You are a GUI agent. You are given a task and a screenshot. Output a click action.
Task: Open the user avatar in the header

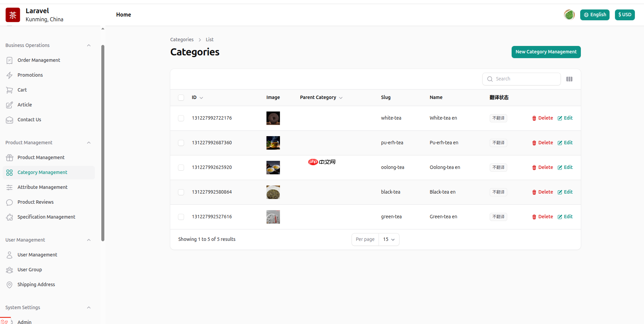coord(569,15)
